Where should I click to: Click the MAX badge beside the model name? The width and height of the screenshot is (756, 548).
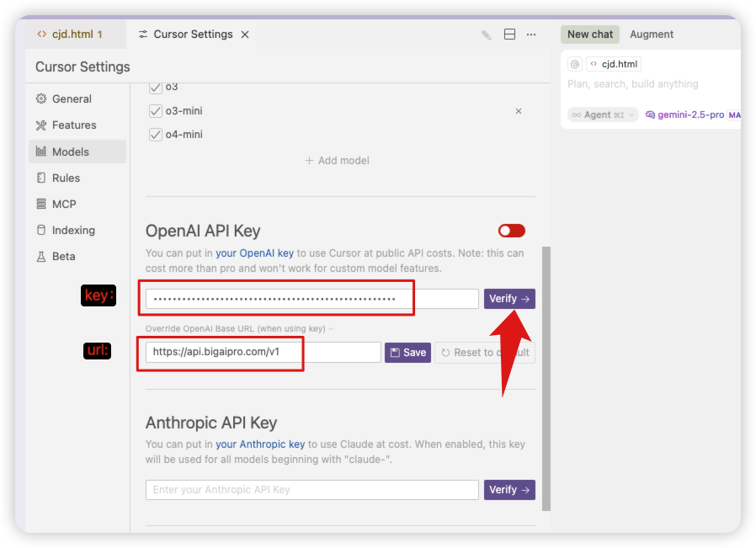point(734,114)
